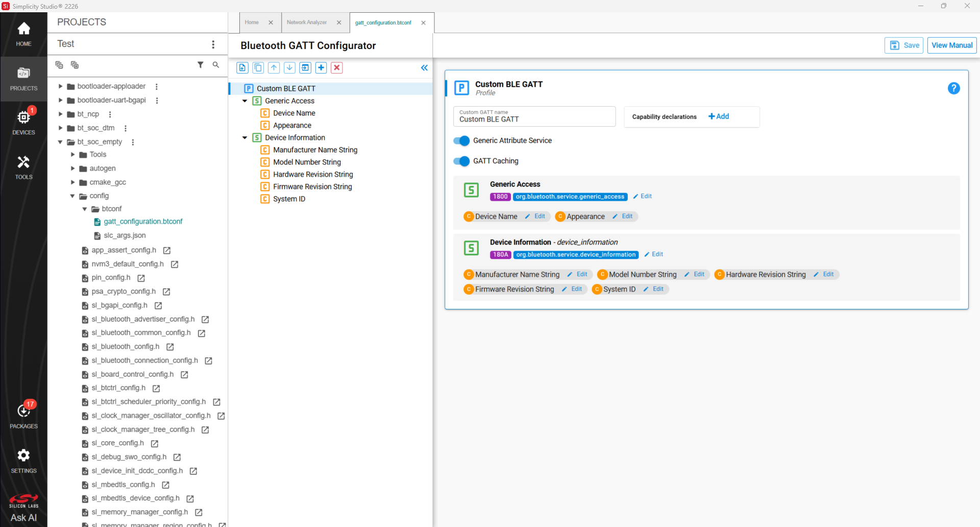Image resolution: width=980 pixels, height=527 pixels.
Task: Open the Devices sidebar section
Action: click(23, 123)
